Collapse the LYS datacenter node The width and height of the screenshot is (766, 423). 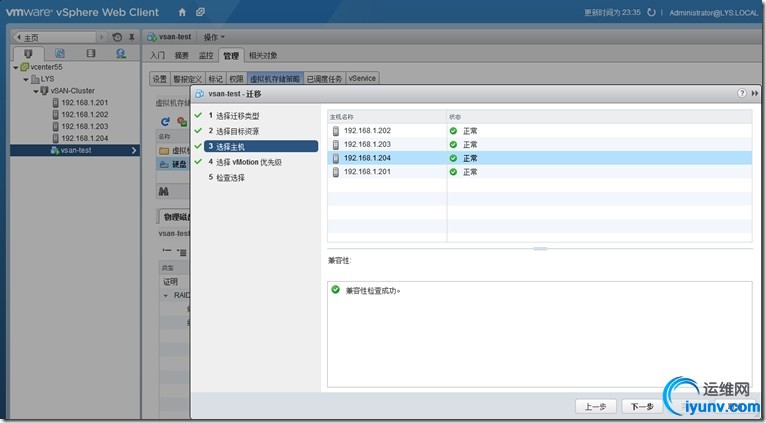pyautogui.click(x=26, y=79)
